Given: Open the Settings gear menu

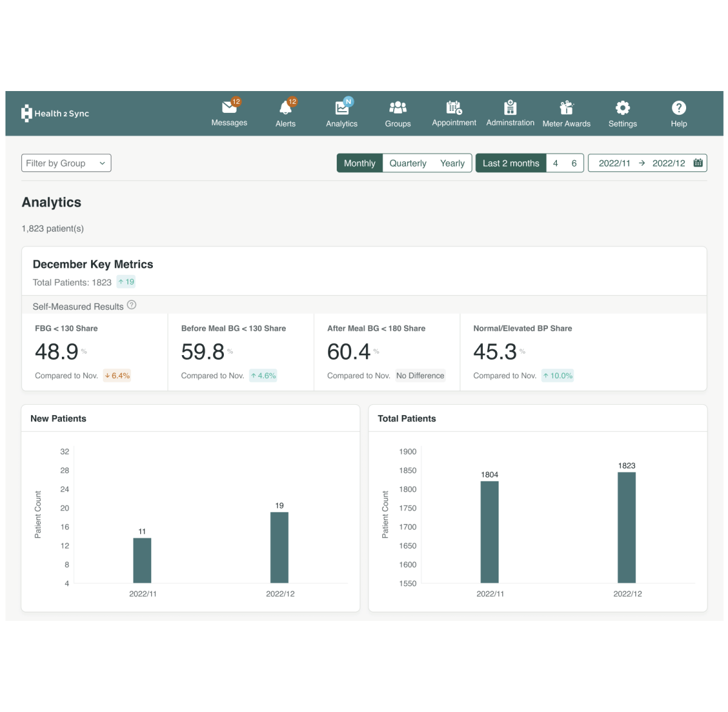Looking at the screenshot, I should click(x=622, y=107).
